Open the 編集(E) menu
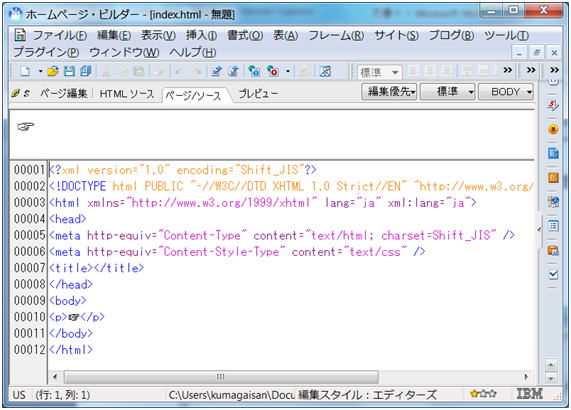Screen dimensions: 571x410 (x=114, y=36)
